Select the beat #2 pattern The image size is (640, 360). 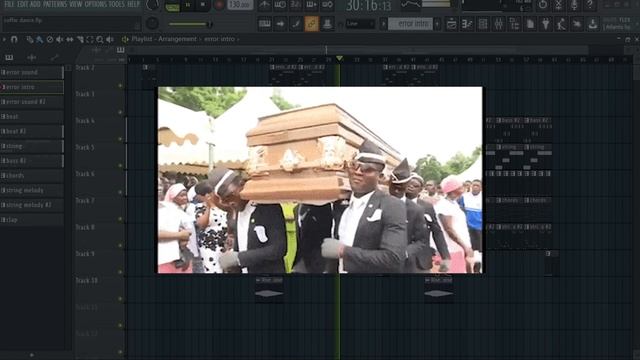point(32,131)
